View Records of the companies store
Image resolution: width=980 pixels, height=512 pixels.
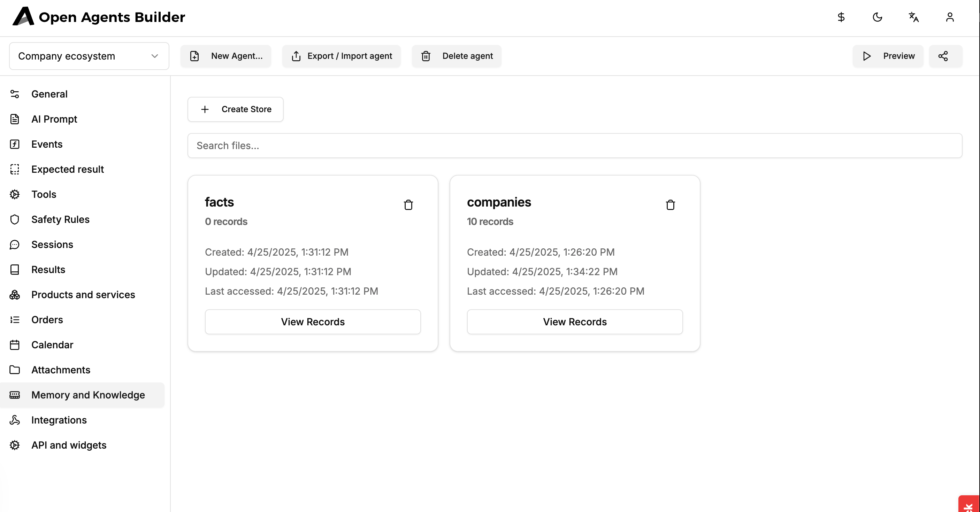[574, 322]
